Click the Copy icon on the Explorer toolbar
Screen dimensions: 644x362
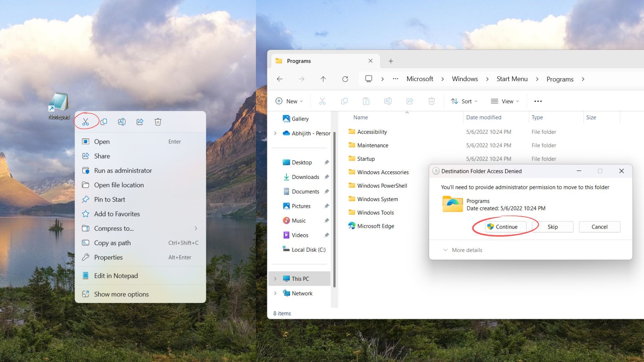pyautogui.click(x=344, y=101)
